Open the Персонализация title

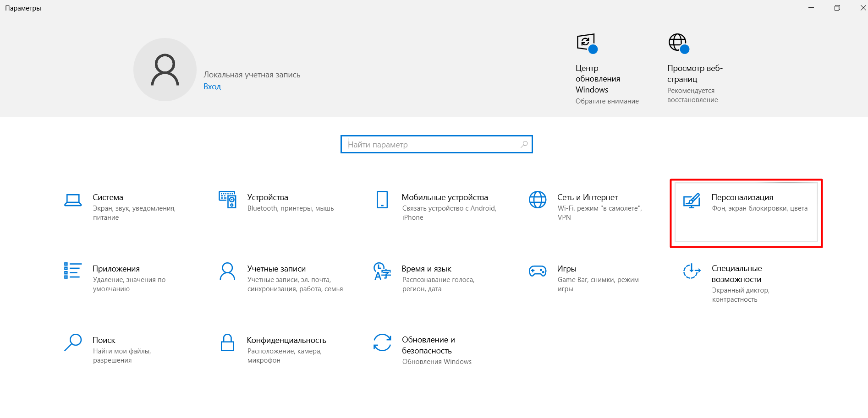tap(742, 197)
